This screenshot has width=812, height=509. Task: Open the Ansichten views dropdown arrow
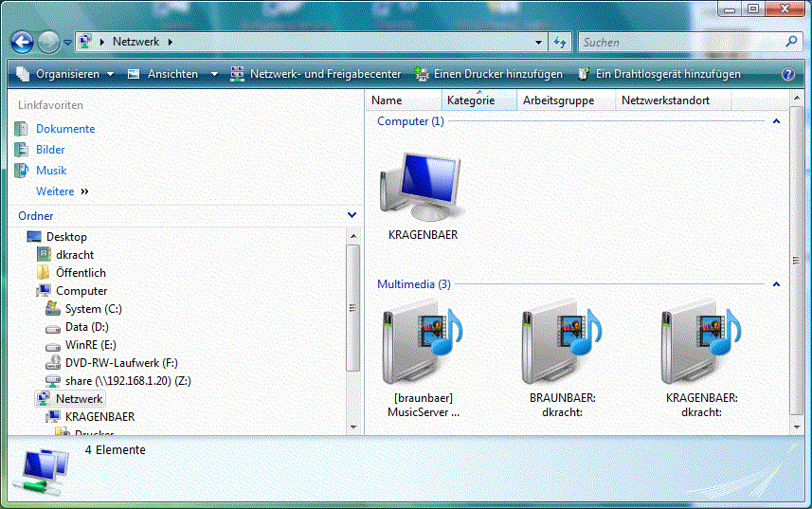(214, 74)
